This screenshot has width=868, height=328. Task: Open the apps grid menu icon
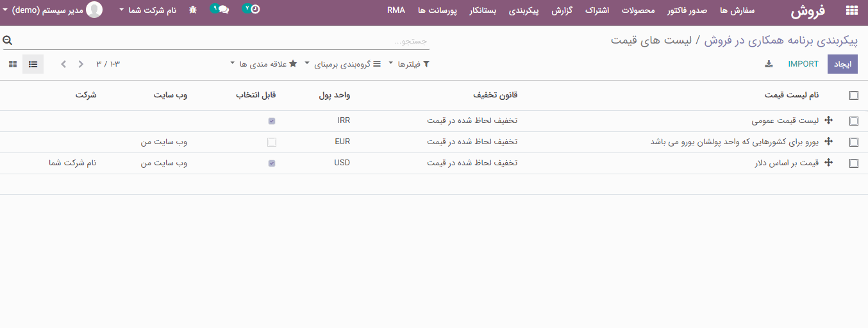click(x=851, y=10)
